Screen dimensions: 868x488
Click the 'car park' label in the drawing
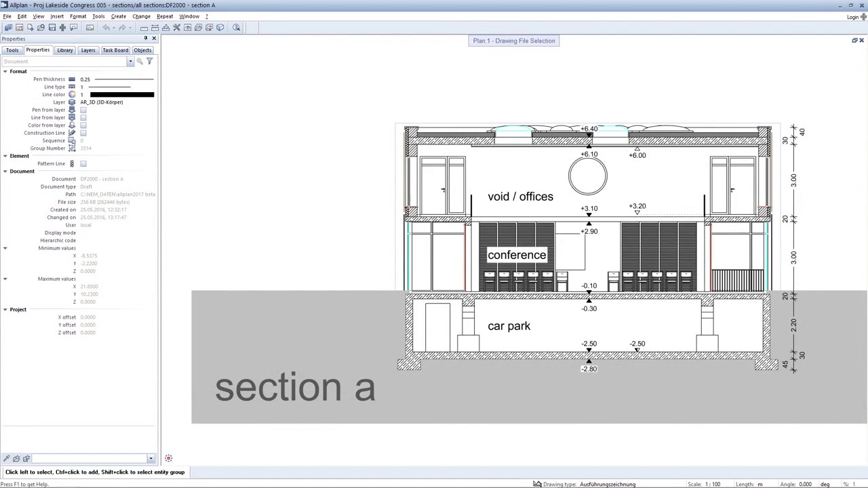pyautogui.click(x=509, y=326)
